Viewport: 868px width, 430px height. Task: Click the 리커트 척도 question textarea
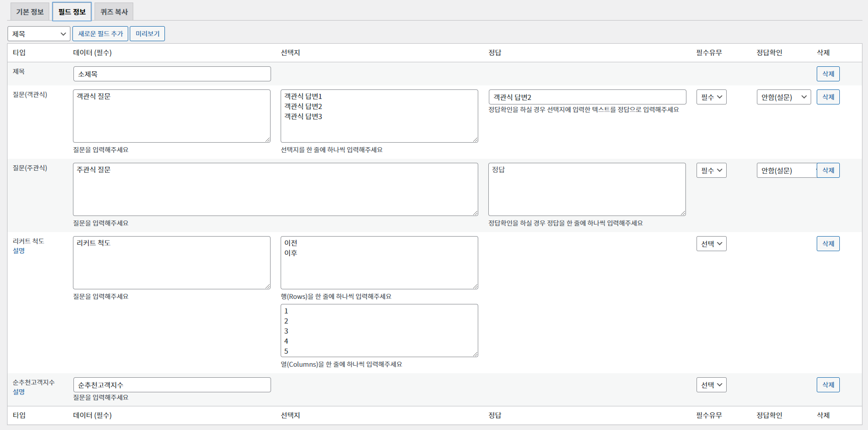[172, 263]
